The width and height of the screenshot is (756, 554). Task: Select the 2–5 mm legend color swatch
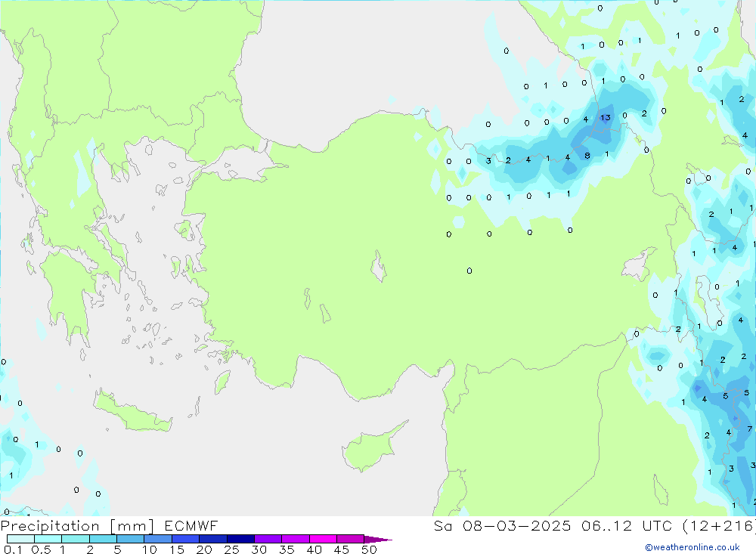(x=103, y=539)
